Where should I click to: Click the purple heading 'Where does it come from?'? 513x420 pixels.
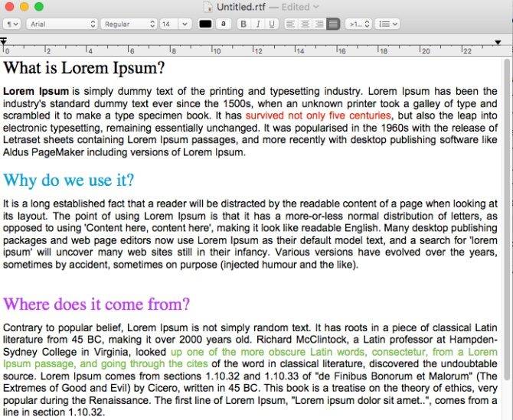tap(96, 304)
